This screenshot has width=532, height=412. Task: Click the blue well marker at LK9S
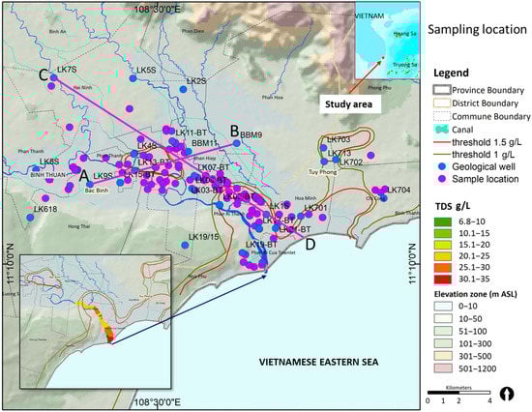[x=90, y=185]
